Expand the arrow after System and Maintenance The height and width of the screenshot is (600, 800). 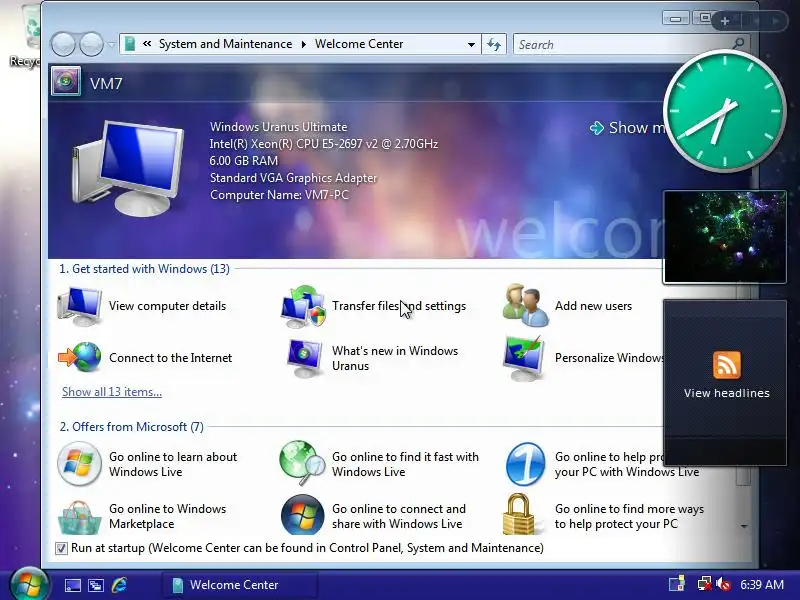point(304,44)
